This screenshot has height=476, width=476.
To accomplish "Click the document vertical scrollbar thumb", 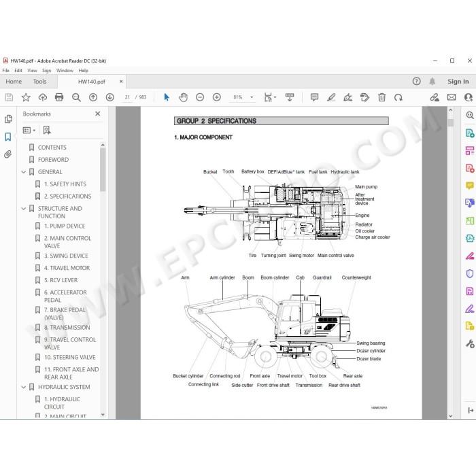I will pos(450,122).
